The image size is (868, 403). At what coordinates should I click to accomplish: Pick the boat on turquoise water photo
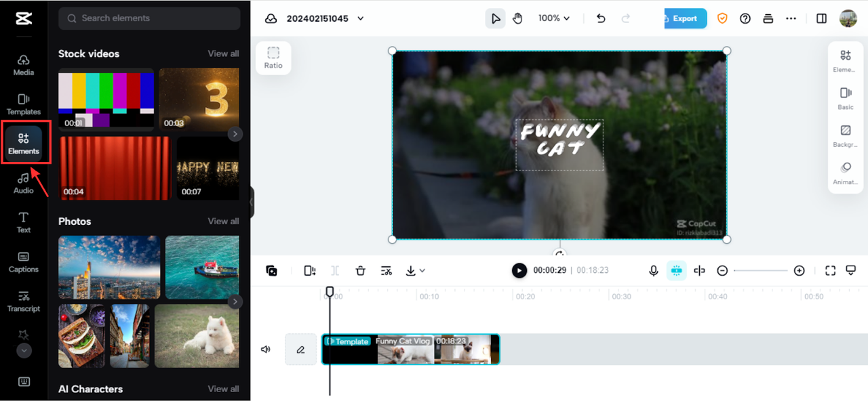pyautogui.click(x=202, y=268)
